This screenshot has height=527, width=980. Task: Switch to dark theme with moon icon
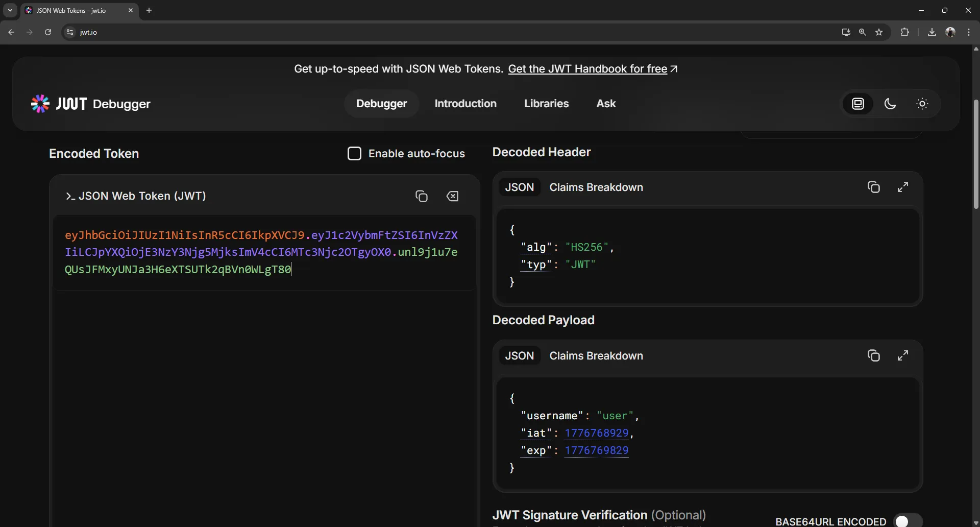point(891,104)
